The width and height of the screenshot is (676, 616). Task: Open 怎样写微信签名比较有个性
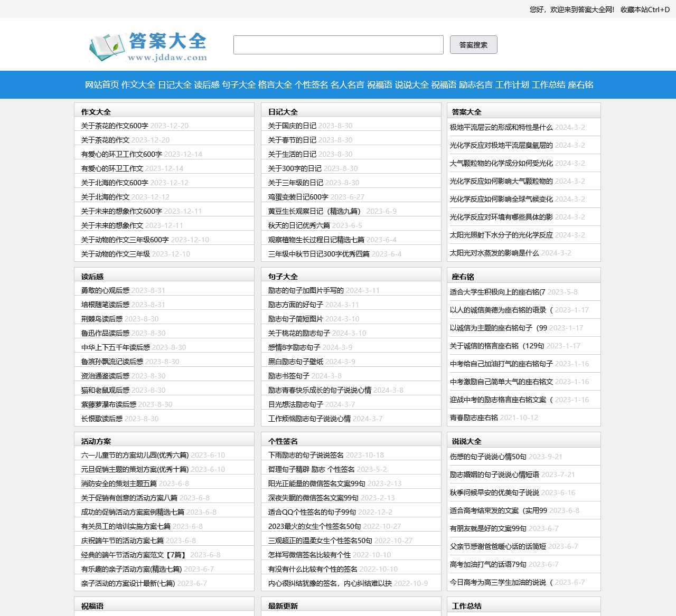pyautogui.click(x=309, y=555)
